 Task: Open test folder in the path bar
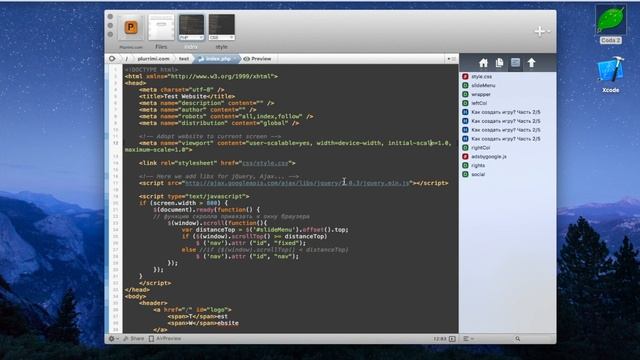coord(184,59)
